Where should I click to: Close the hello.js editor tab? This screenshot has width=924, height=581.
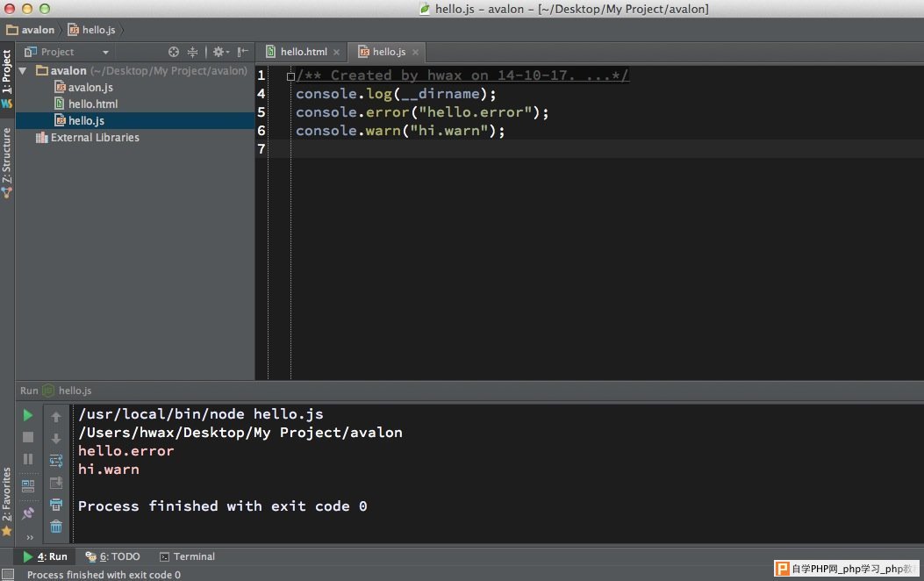[x=415, y=52]
